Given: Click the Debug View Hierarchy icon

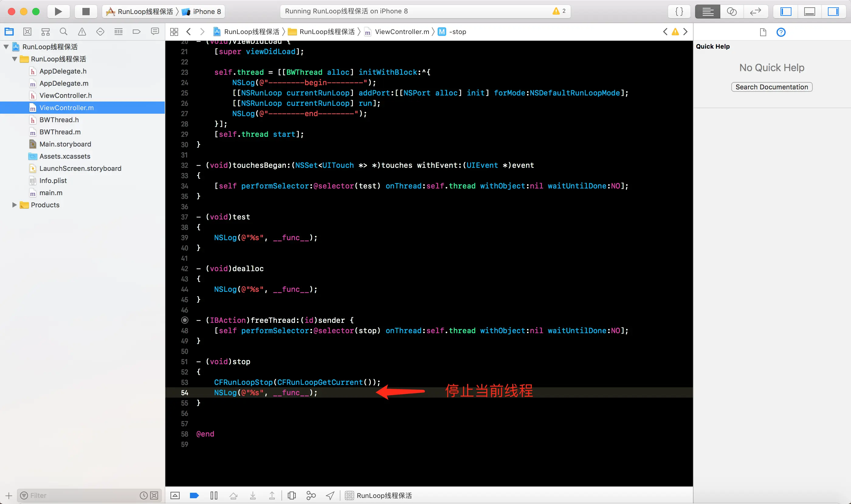Looking at the screenshot, I should tap(291, 495).
